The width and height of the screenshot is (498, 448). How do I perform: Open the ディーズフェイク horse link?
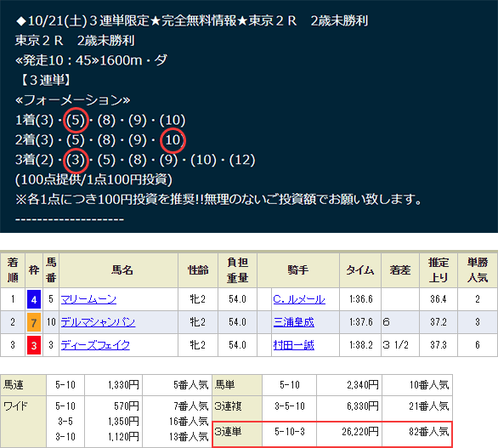click(95, 345)
